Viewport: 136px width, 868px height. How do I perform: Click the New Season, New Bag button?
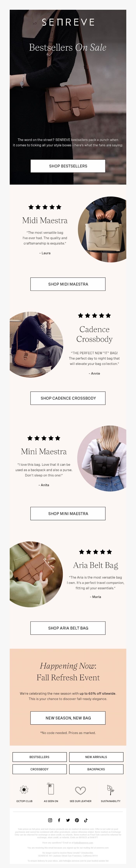pos(68,718)
